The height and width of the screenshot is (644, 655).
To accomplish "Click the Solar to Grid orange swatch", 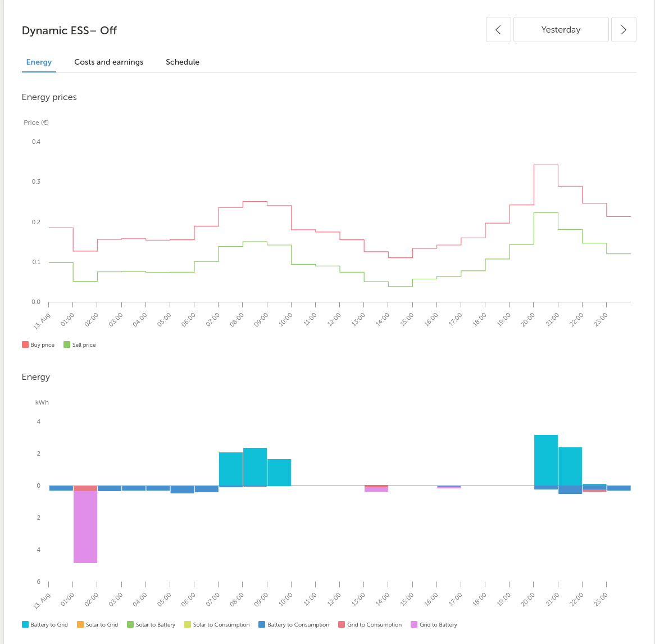I will 80,624.
